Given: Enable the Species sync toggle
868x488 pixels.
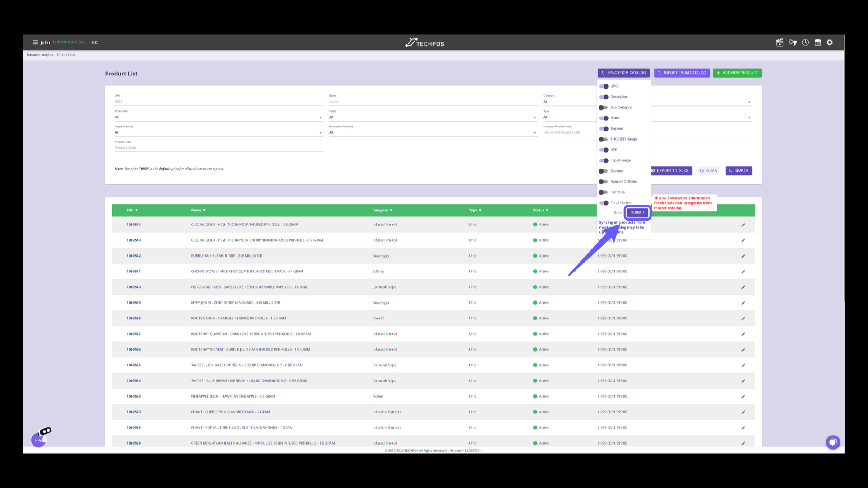Looking at the screenshot, I should 604,171.
